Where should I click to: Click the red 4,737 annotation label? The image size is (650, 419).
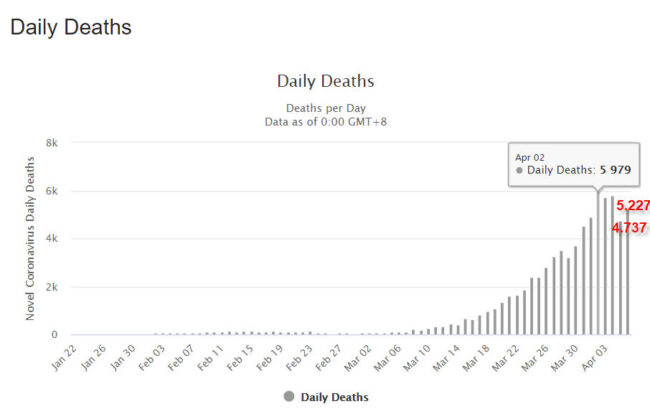(x=630, y=228)
